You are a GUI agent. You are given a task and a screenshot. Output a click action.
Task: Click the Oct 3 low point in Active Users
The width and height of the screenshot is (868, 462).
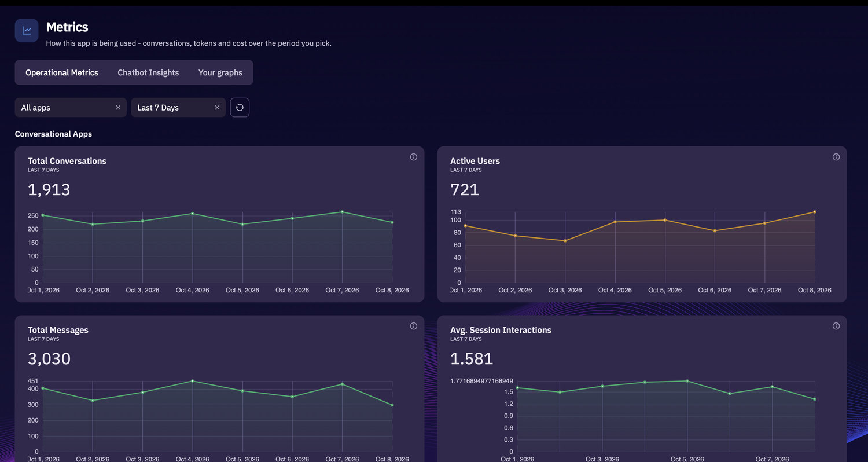(x=565, y=241)
